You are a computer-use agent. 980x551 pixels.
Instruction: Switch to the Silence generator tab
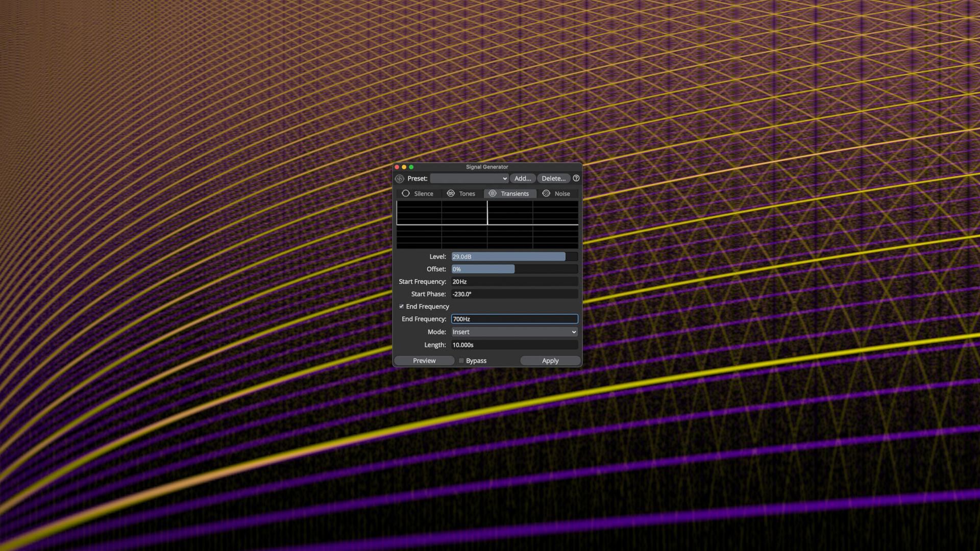click(418, 194)
